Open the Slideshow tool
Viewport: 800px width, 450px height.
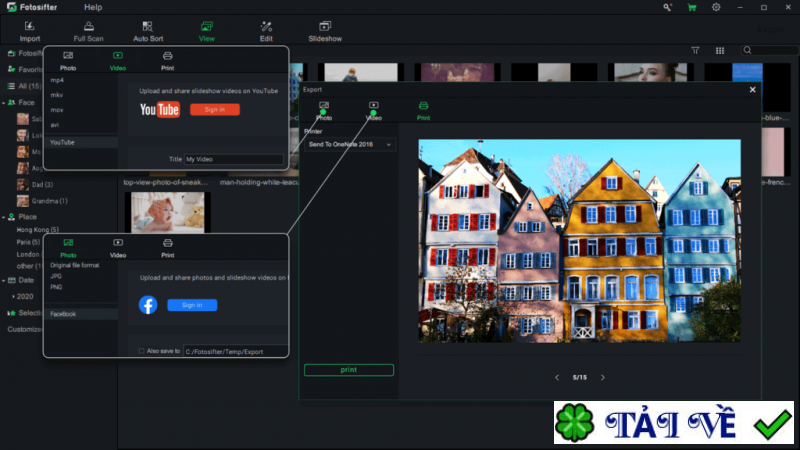tap(325, 30)
